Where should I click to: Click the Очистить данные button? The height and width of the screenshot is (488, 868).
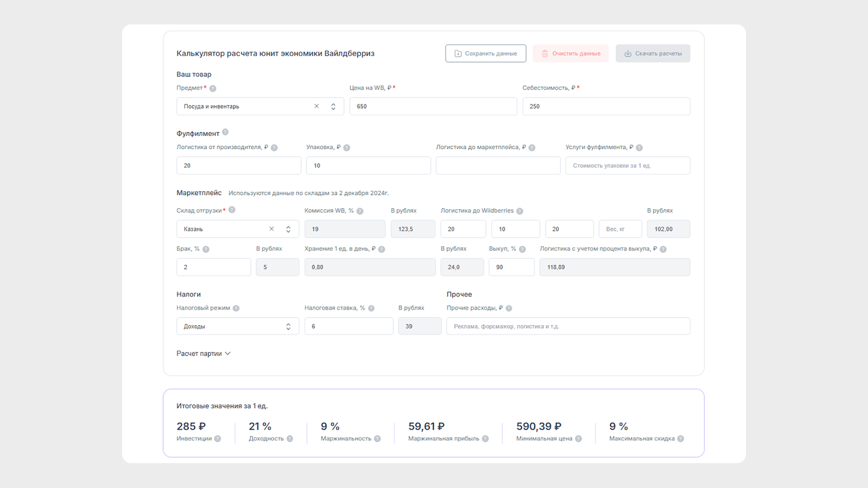point(571,53)
